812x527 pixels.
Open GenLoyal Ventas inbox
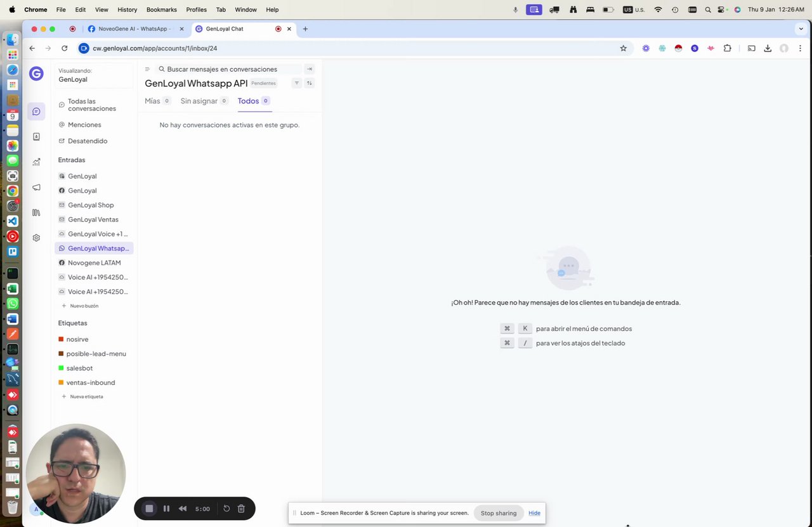94,219
